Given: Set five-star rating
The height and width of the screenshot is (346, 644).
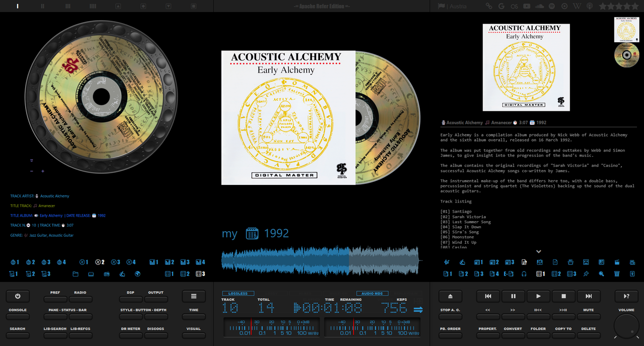Looking at the screenshot, I should click(634, 6).
